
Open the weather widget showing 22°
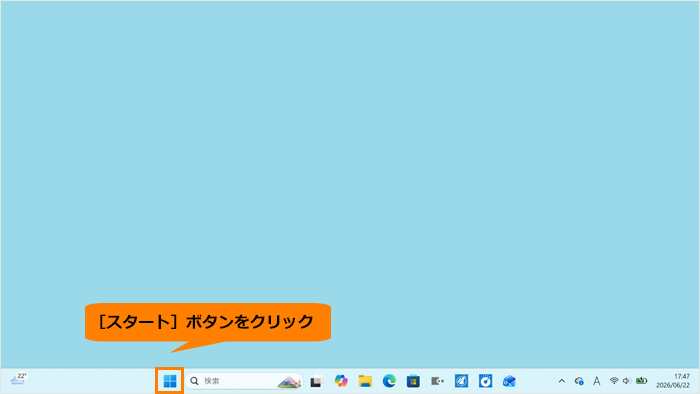click(19, 379)
